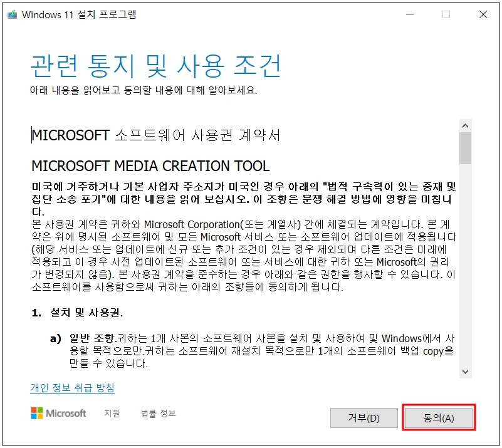Click the 동의(A) accept button

[439, 417]
